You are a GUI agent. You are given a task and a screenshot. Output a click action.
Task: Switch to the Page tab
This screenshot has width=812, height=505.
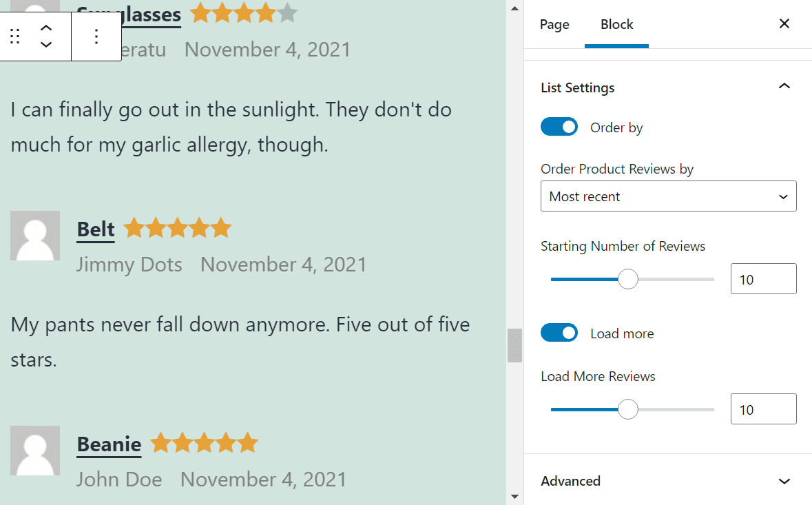pyautogui.click(x=554, y=24)
